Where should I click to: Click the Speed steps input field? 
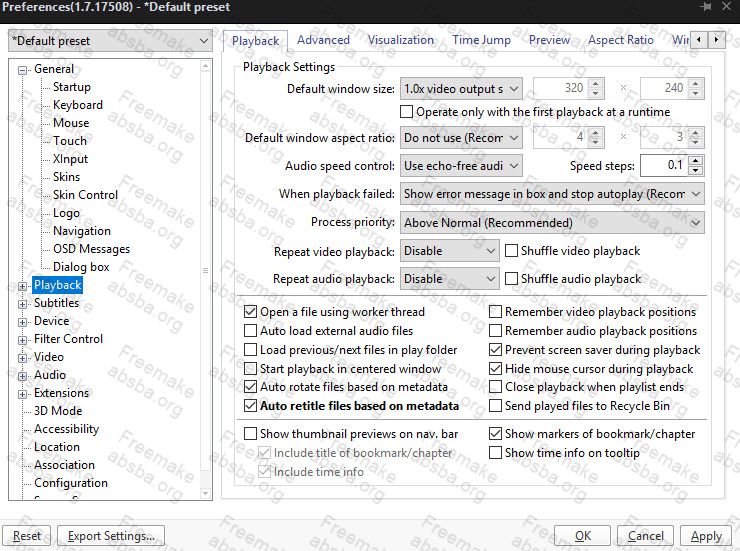click(x=665, y=166)
